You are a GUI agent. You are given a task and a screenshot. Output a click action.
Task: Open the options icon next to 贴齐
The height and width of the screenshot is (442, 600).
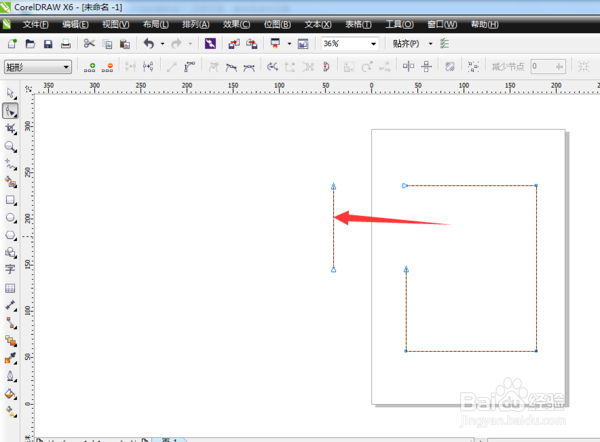(x=444, y=44)
